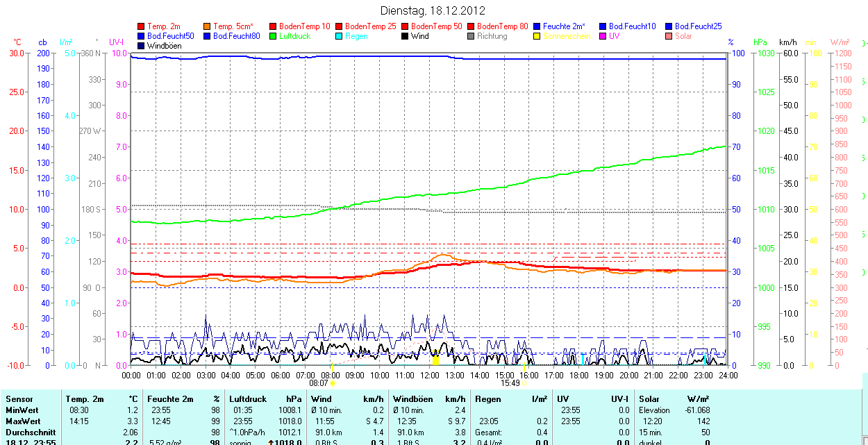Click the chart title Dienstag, 18.12.2012
This screenshot has width=868, height=445.
tap(433, 10)
